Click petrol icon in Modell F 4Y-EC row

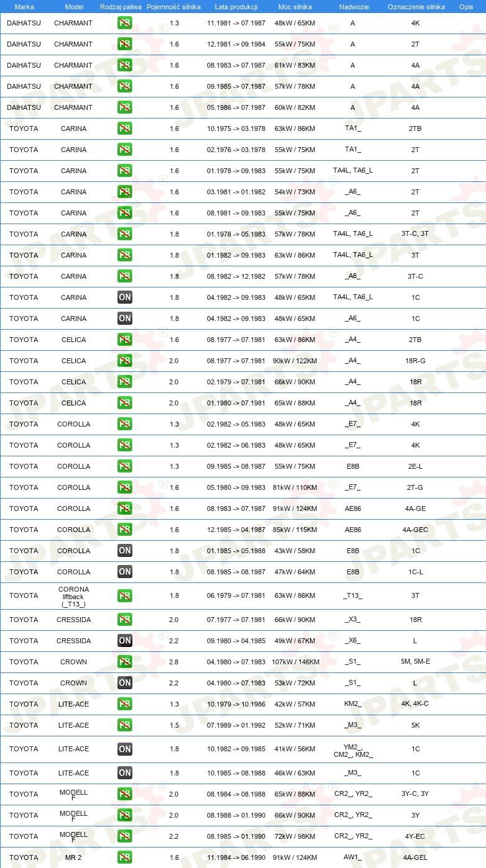125,836
